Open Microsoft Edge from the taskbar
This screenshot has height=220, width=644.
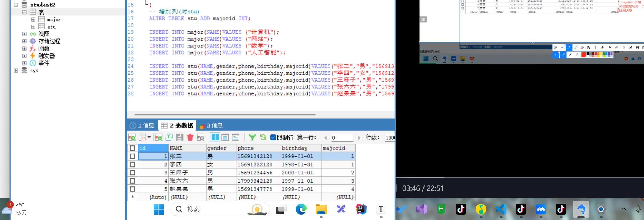point(301,209)
